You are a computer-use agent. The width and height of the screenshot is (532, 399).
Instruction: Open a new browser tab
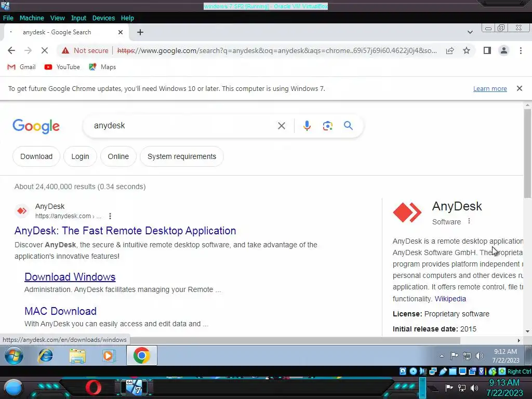[140, 32]
